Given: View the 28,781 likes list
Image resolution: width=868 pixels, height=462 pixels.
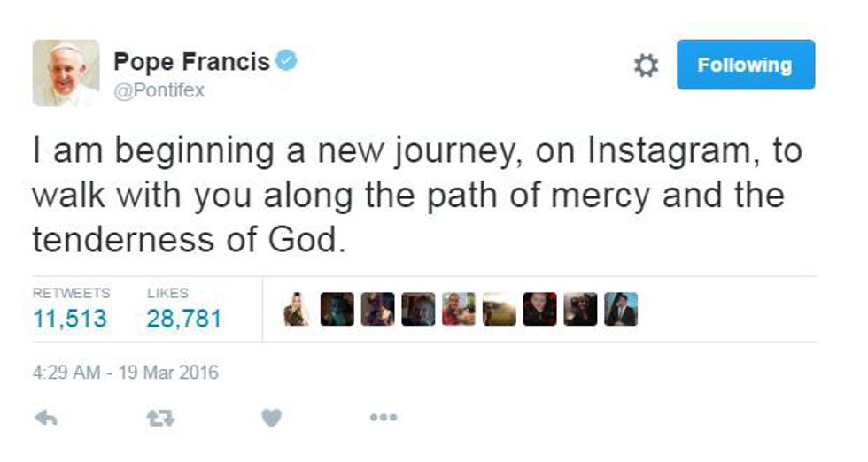Looking at the screenshot, I should tap(183, 319).
